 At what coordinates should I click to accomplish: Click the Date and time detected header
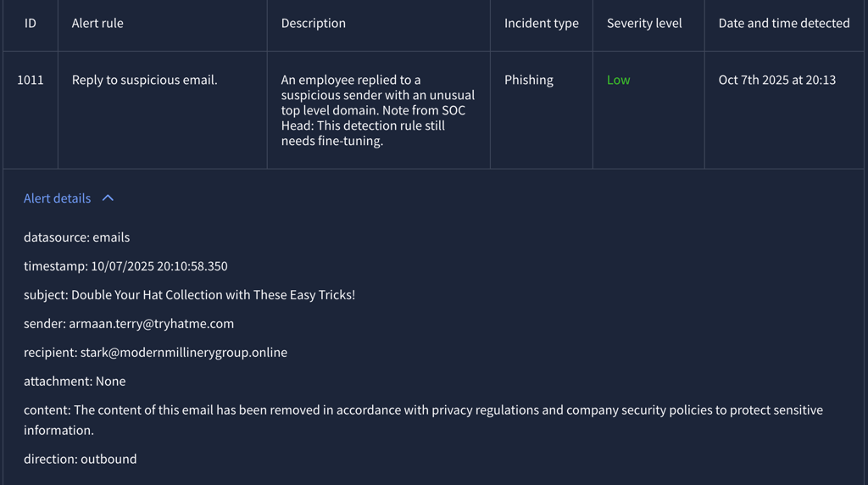pyautogui.click(x=783, y=24)
